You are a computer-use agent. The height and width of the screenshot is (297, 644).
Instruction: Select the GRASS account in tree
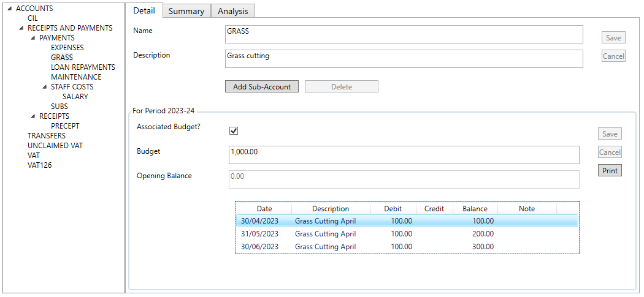[61, 58]
